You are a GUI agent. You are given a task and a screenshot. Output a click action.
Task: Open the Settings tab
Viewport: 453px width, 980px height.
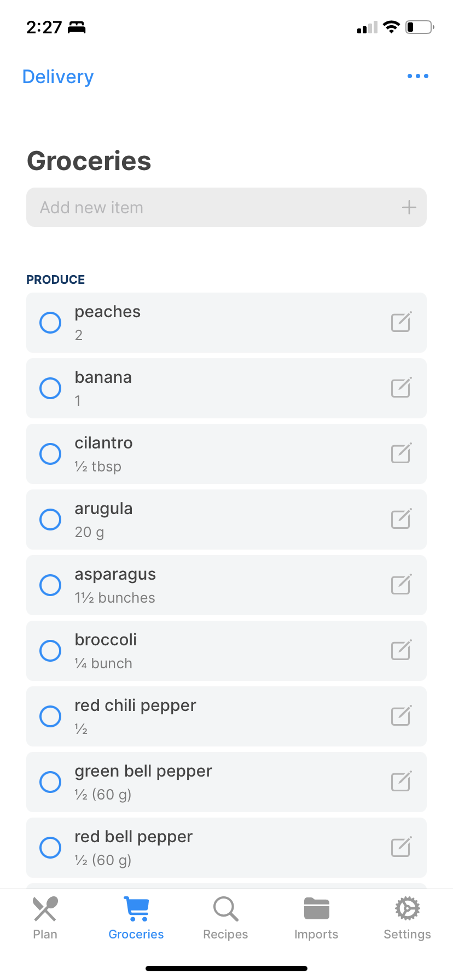pyautogui.click(x=407, y=919)
